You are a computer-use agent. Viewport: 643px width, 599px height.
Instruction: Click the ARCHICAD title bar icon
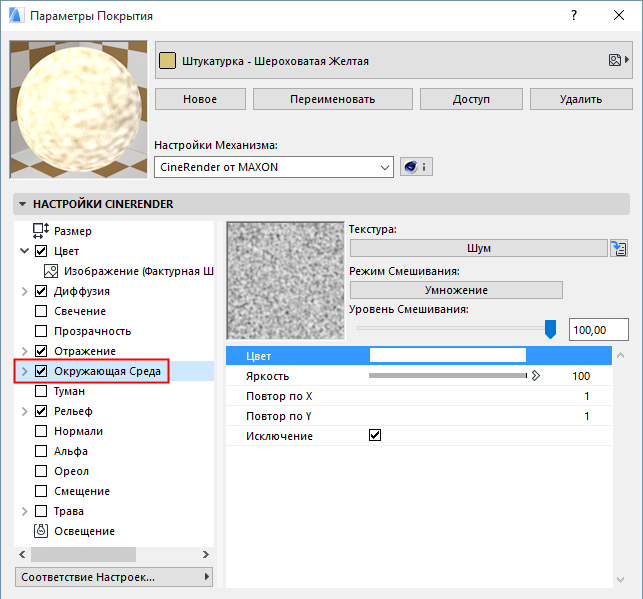pyautogui.click(x=16, y=16)
